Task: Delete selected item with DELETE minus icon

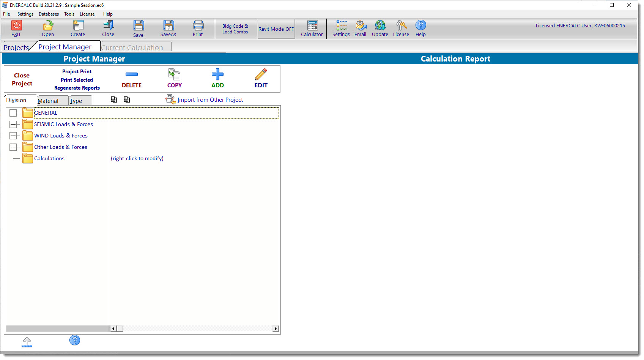Action: tap(132, 74)
